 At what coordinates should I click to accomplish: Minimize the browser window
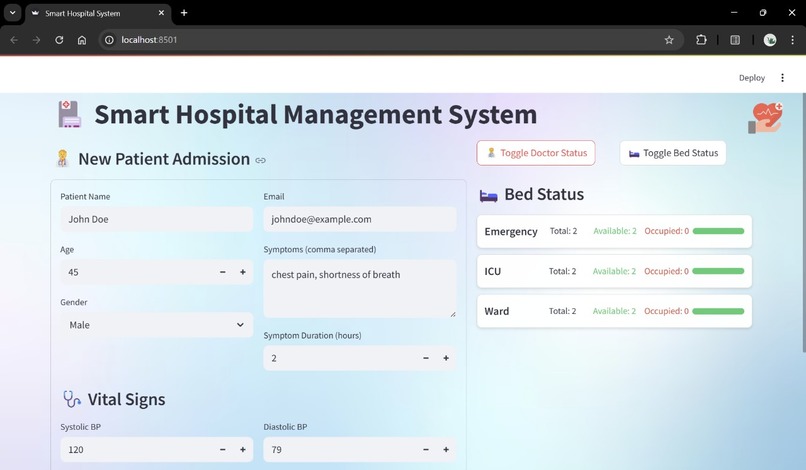[x=734, y=13]
